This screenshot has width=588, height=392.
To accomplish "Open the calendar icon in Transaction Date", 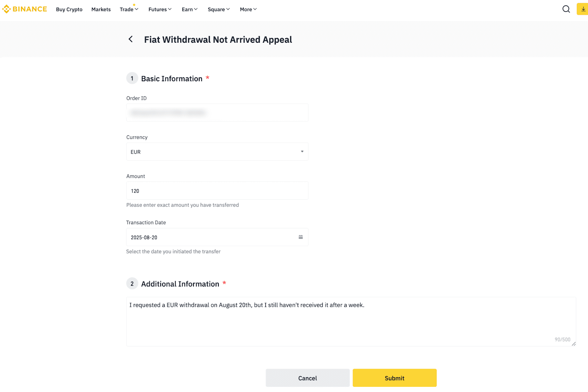I will (x=301, y=237).
